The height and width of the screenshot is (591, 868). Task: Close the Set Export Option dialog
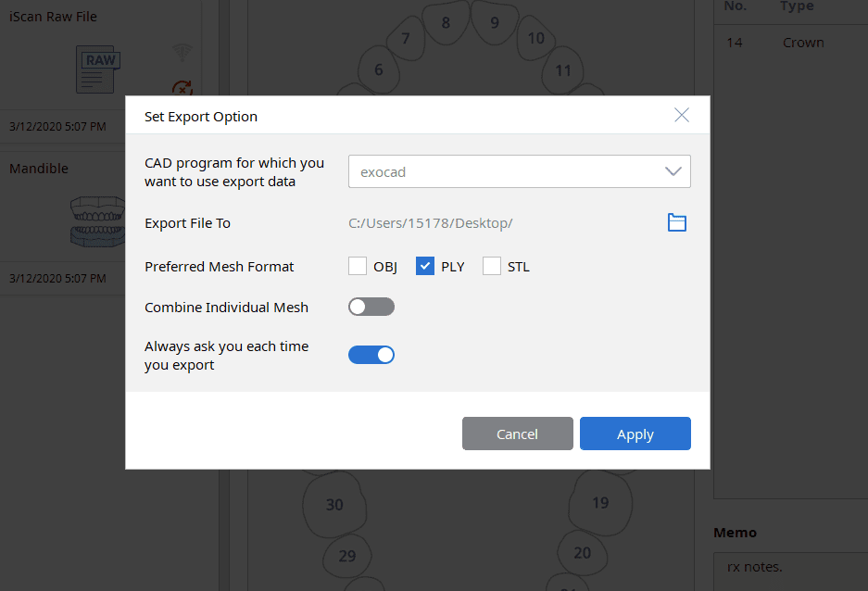[x=682, y=115]
